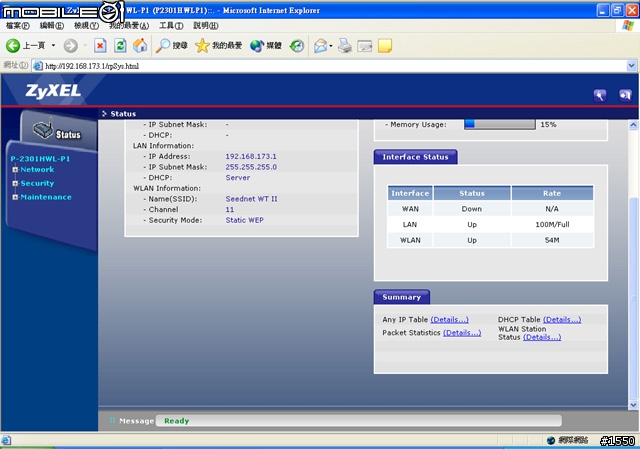Click Windows flag logo in menu bar
This screenshot has width=640, height=449.
pyautogui.click(x=628, y=26)
